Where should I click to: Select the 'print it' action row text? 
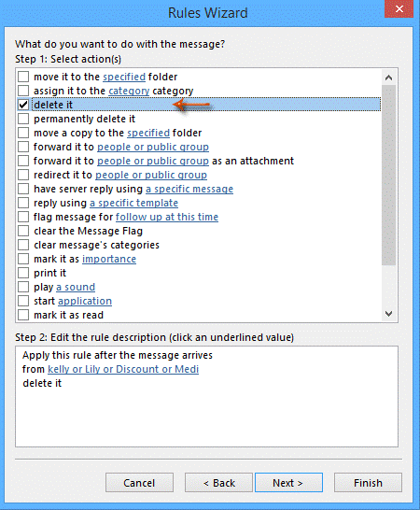(x=49, y=273)
